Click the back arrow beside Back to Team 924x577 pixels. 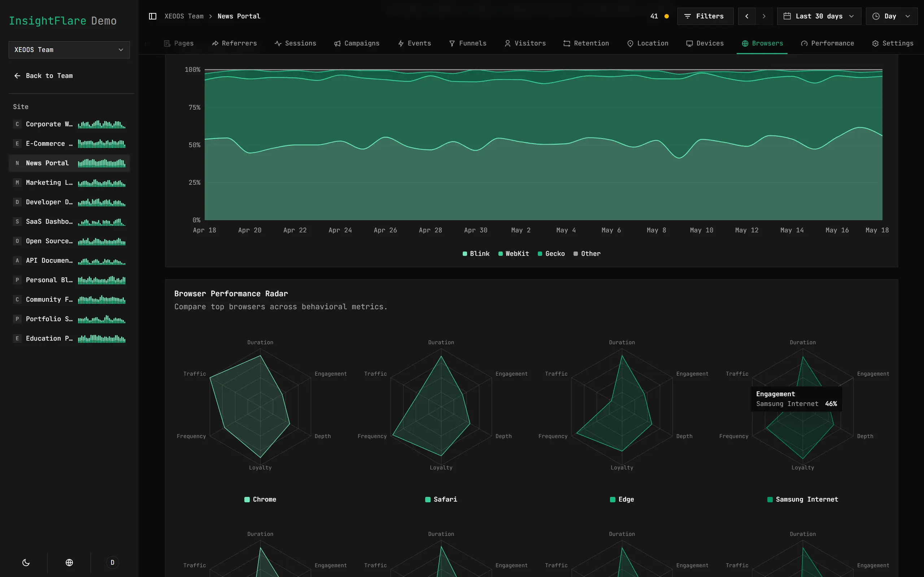17,75
